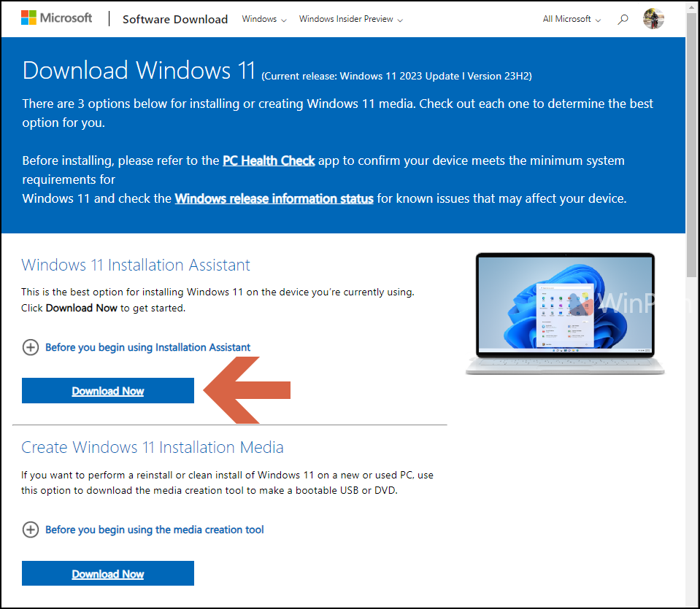Click the Current release version 23H2 text
This screenshot has width=700, height=609.
click(396, 77)
